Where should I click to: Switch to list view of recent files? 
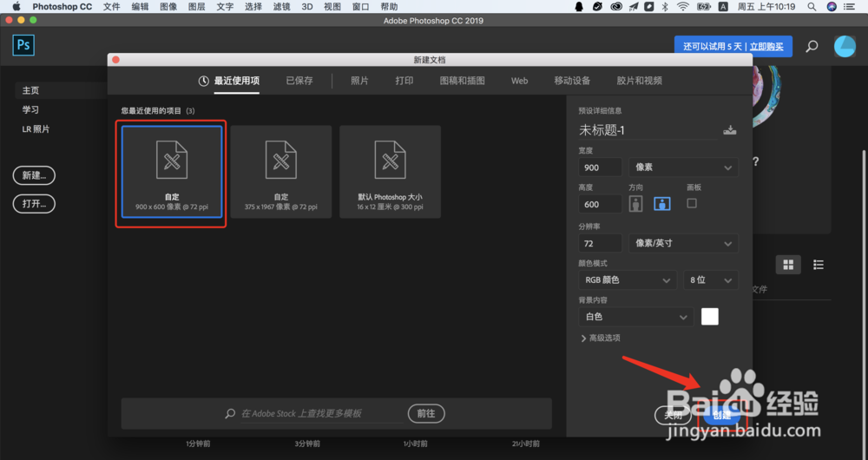point(819,265)
